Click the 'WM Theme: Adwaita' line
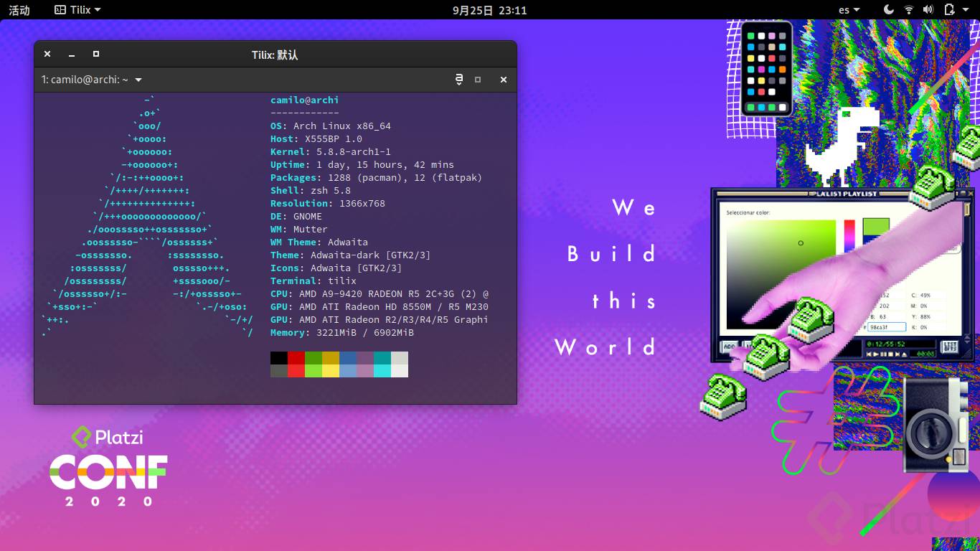980x551 pixels. 319,242
